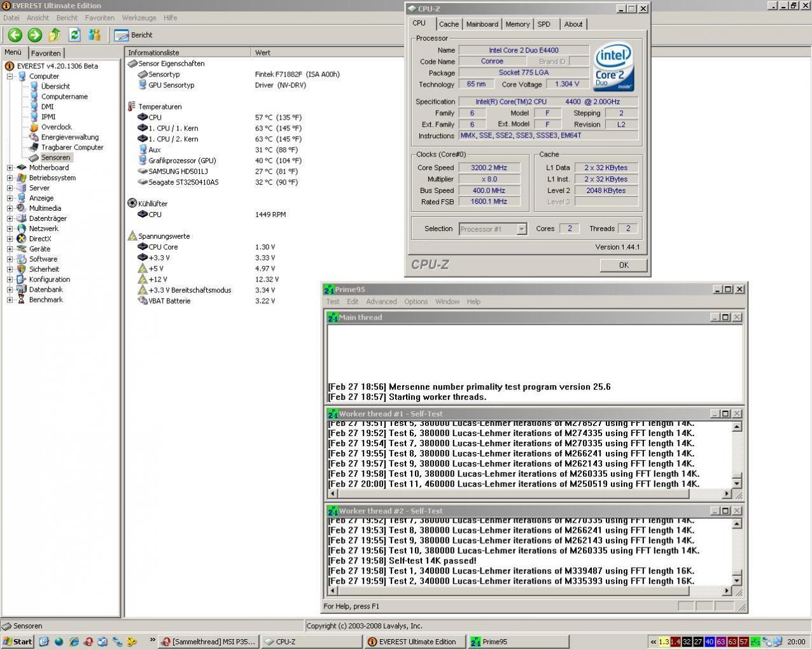Click scroll-down arrow in Worker thread #1
This screenshot has height=650, width=812.
click(x=737, y=483)
